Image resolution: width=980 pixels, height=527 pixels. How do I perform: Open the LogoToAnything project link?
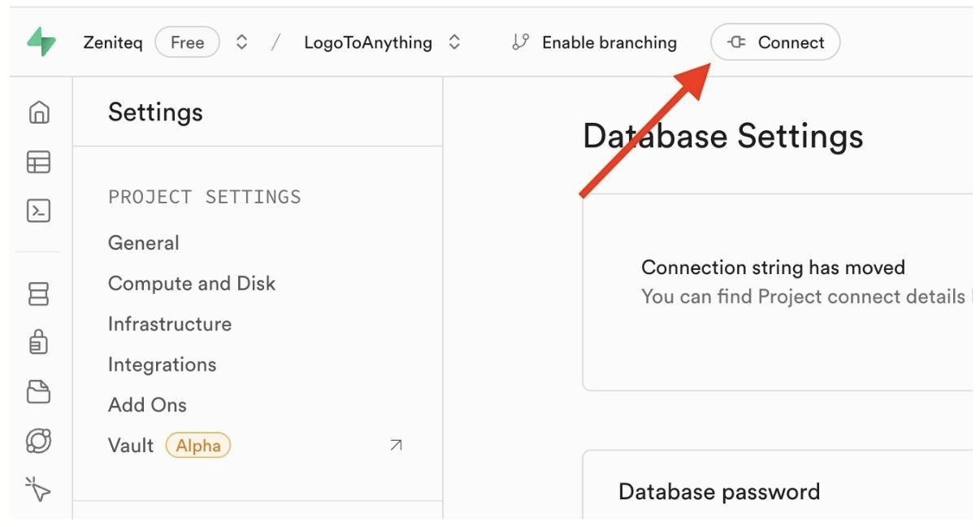coord(368,42)
